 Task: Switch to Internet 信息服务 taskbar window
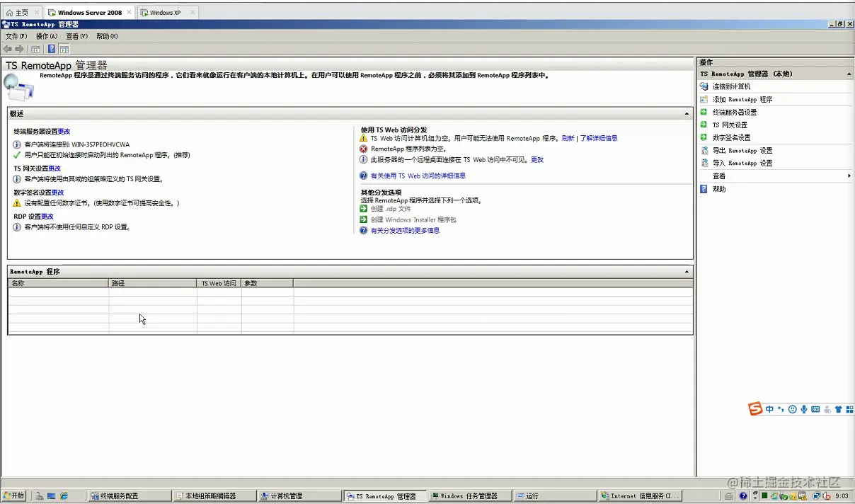[639, 496]
